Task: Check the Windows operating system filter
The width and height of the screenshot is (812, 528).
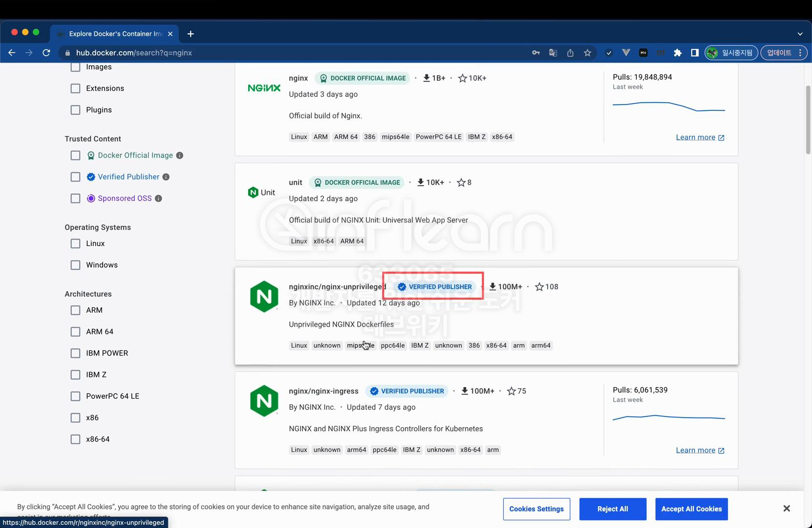Action: (x=75, y=265)
